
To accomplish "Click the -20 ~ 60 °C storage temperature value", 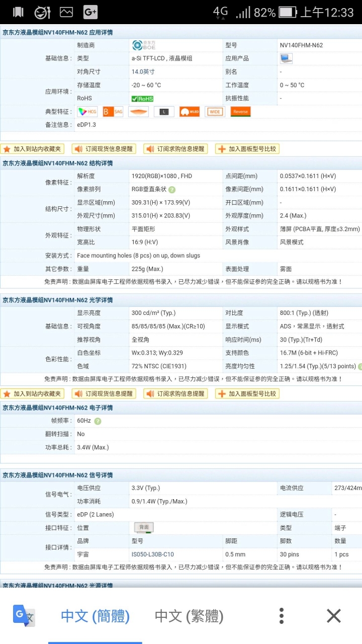I will [146, 86].
